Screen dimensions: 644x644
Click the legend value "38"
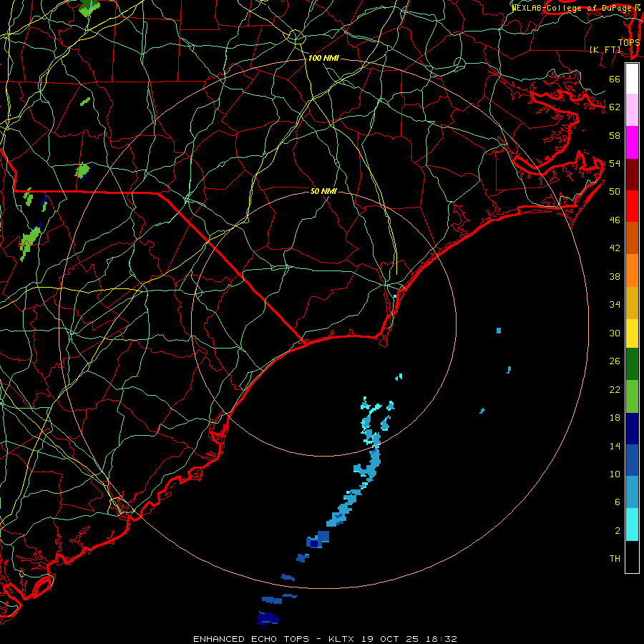[x=615, y=276]
